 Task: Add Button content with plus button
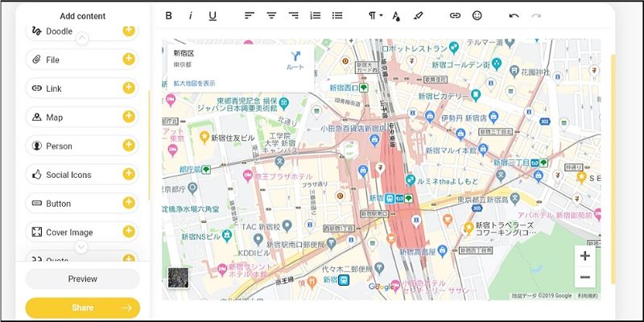click(129, 203)
